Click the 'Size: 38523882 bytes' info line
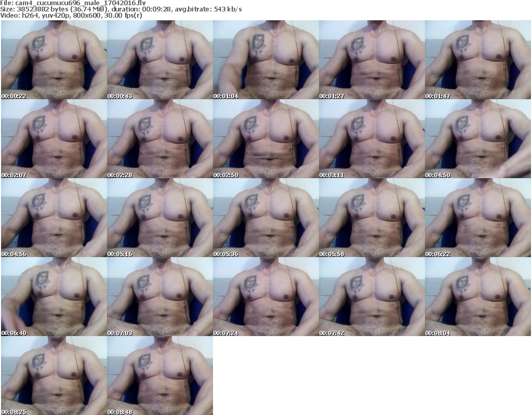The image size is (532, 415). pos(121,9)
